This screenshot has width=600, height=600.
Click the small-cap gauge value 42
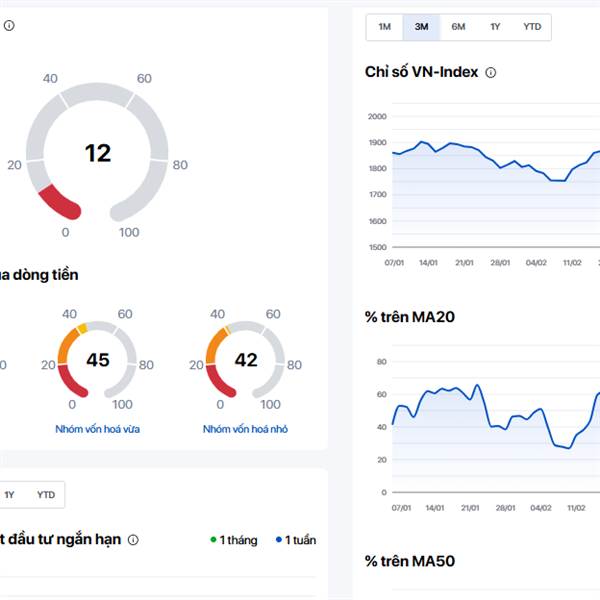pos(246,360)
